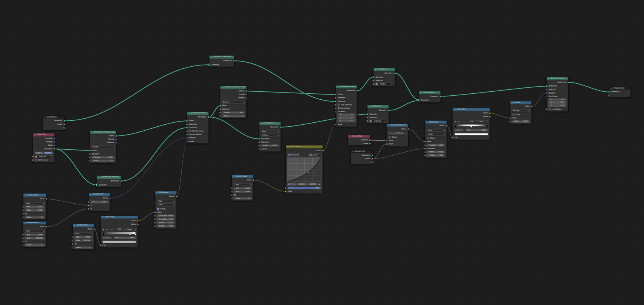Delete curve point in RGB Curves
Viewport: 644px width, 305px height.
319,184
